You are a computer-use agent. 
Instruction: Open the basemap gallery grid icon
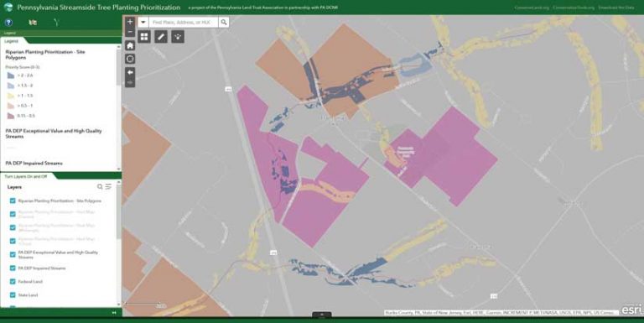(144, 37)
